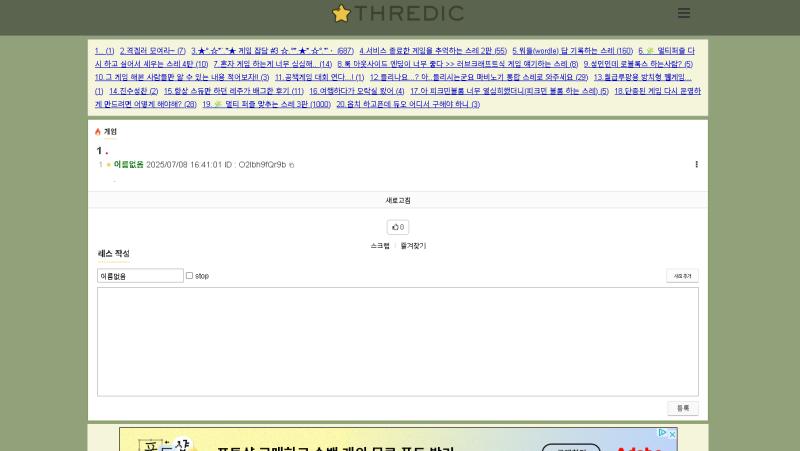The image size is (800, 451).
Task: Open thread 9 link with (5) replies
Action: 638,64
